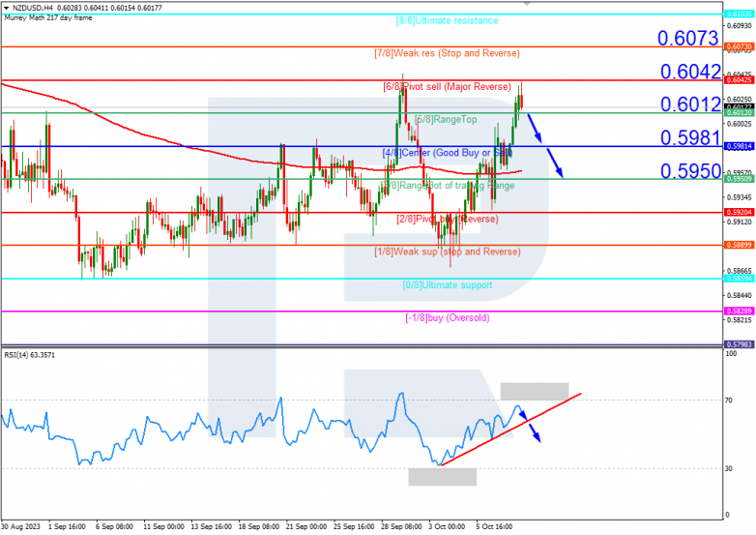
Task: Select the [7/8]Weak res (Stop and Reverse) label
Action: (447, 53)
